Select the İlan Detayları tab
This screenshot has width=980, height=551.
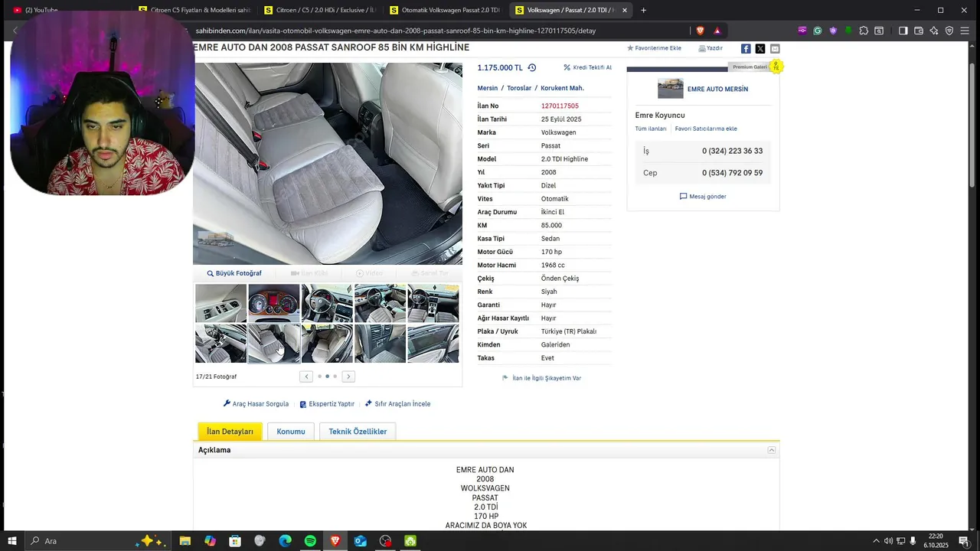point(230,432)
